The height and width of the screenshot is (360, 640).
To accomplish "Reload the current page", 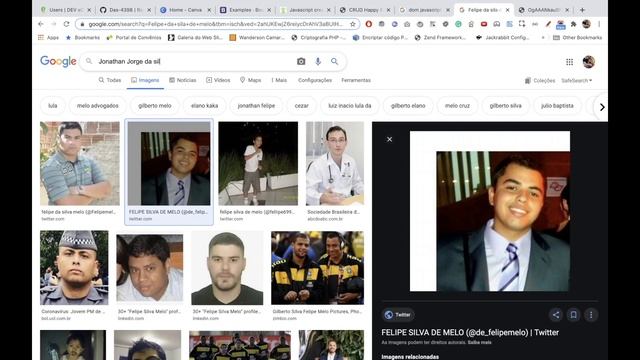I will click(67, 24).
